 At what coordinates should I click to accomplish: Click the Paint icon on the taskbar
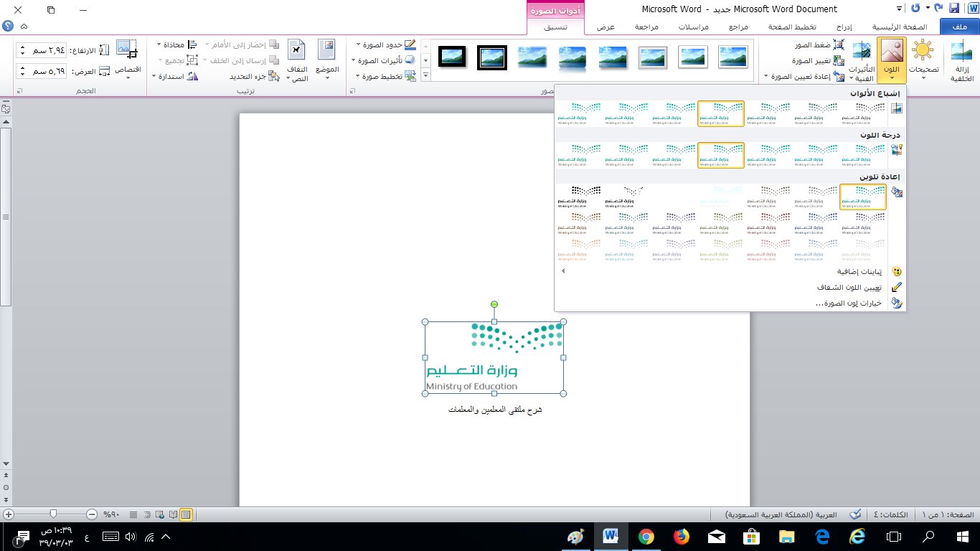click(576, 536)
